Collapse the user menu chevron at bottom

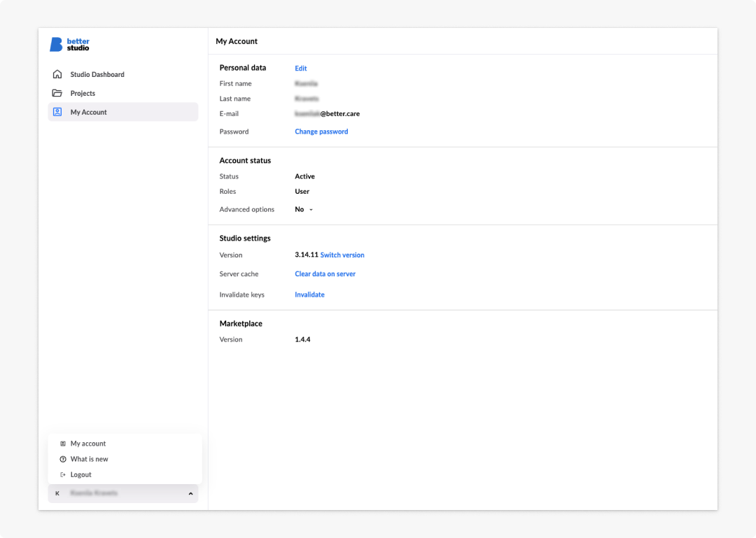click(190, 494)
